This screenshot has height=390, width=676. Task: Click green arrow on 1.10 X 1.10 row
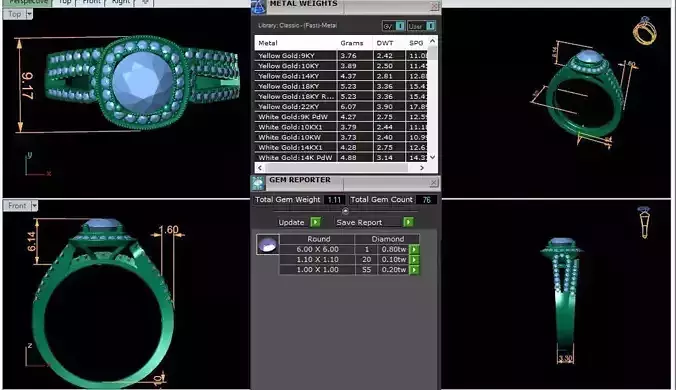414,259
